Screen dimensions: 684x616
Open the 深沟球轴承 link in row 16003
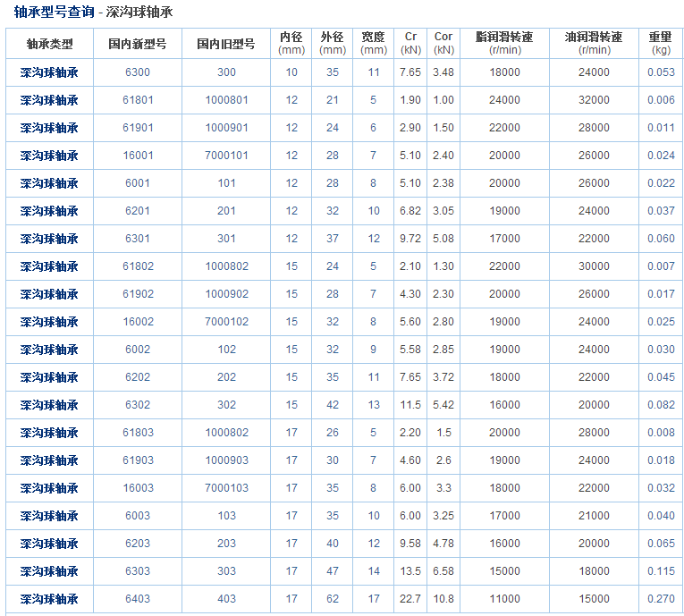49,488
